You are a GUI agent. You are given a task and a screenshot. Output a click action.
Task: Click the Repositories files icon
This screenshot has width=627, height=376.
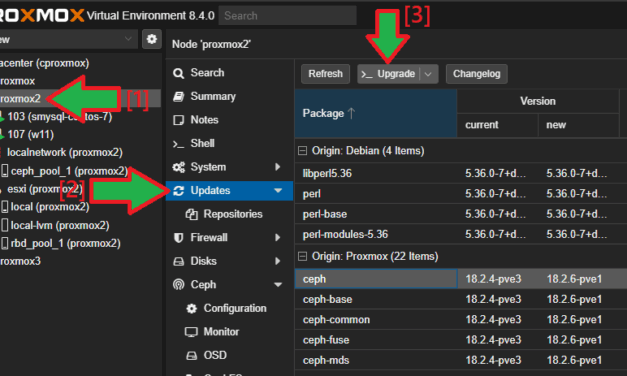[192, 214]
